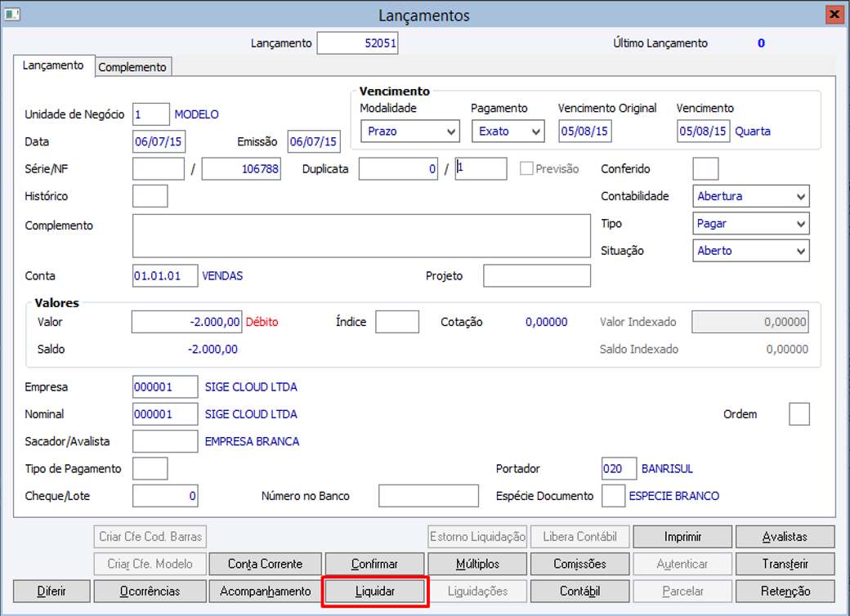
Task: Click the EMPRESA BRANCA text
Action: 252,441
